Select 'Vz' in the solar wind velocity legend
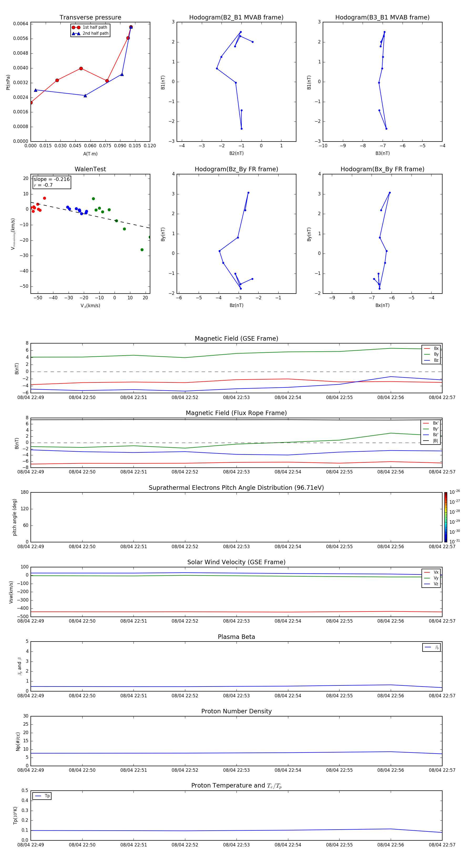This screenshot has height=868, width=473. [431, 584]
